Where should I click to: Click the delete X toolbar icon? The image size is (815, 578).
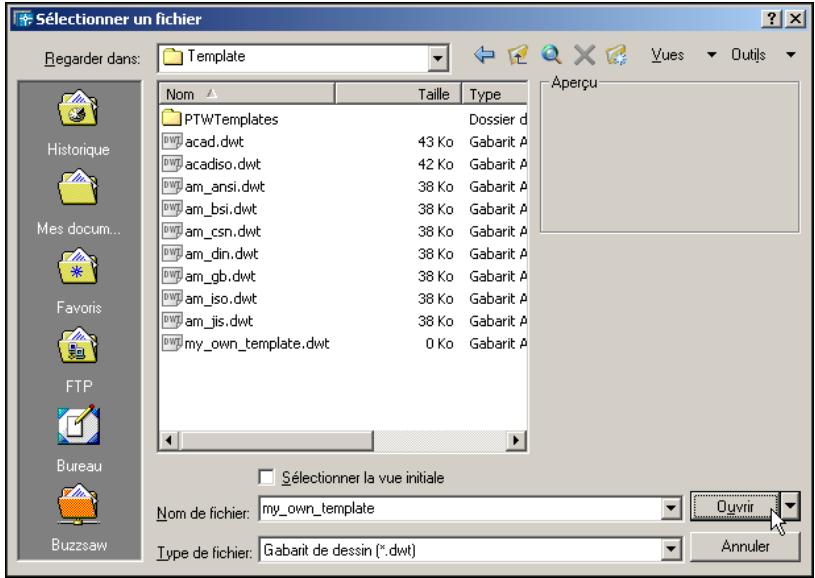[584, 55]
